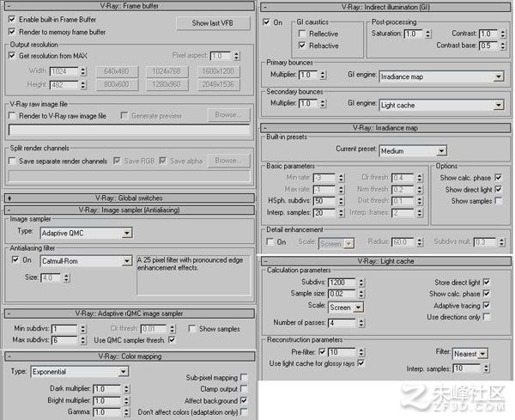Adjust Light cache Interp. samples spinner
Viewport: 515px width, 420px height.
(486, 368)
